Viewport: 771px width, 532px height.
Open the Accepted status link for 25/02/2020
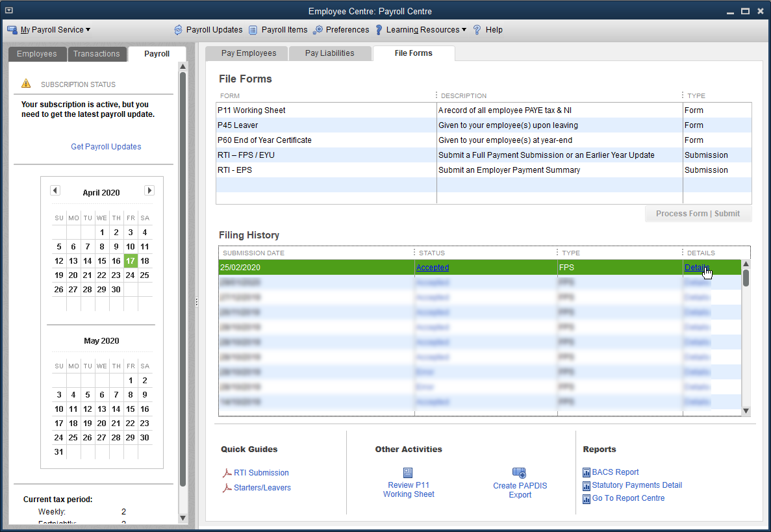[432, 268]
